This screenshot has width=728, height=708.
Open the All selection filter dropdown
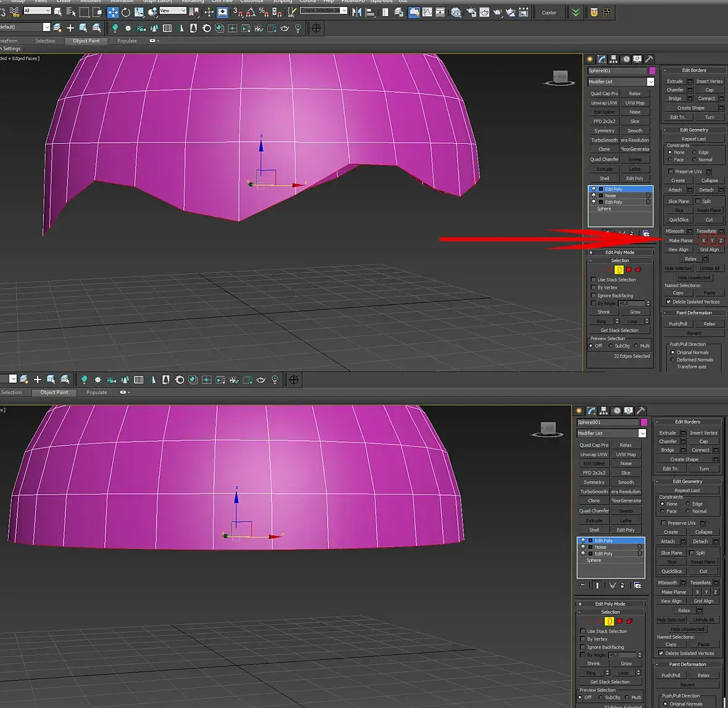coord(37,10)
